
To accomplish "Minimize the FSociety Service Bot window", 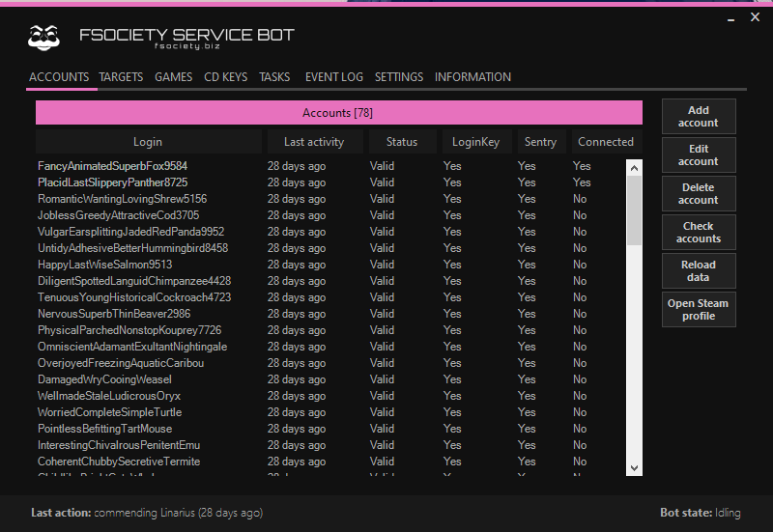I will [731, 18].
